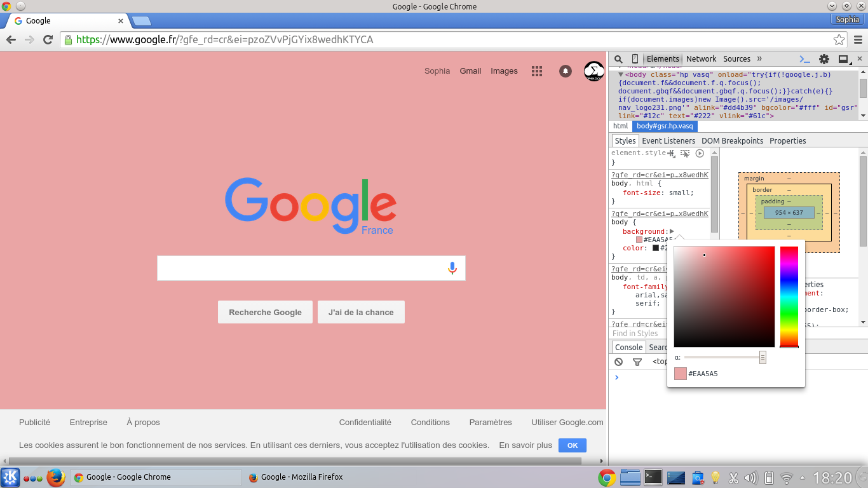
Task: Open Google notifications bell
Action: click(566, 71)
